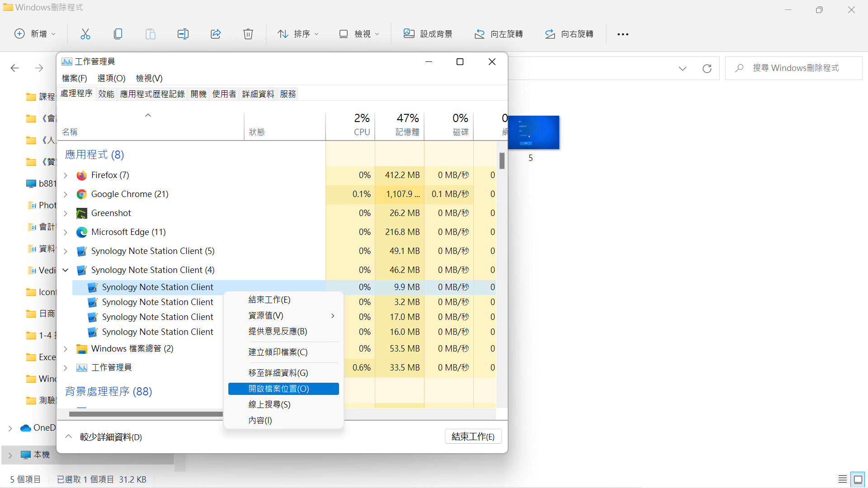Click the Windows 檔案總管 folder icon in process list
The image size is (868, 488).
(82, 349)
